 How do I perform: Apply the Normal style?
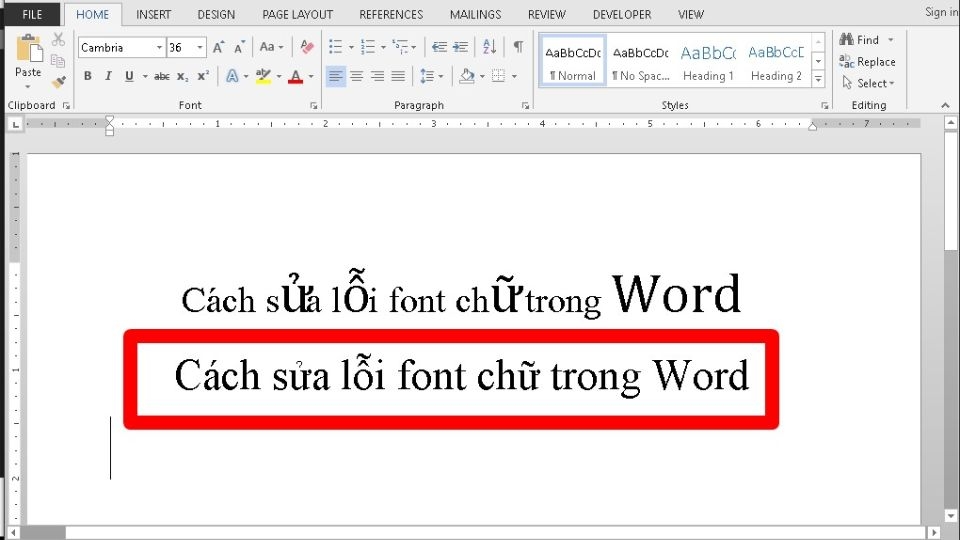(573, 60)
